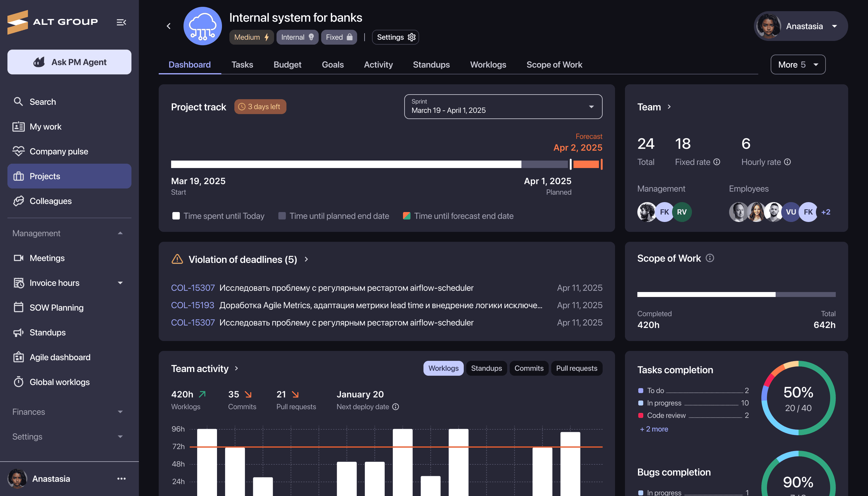Open the Sprint date range dropdown
Image resolution: width=868 pixels, height=496 pixels.
pyautogui.click(x=503, y=107)
